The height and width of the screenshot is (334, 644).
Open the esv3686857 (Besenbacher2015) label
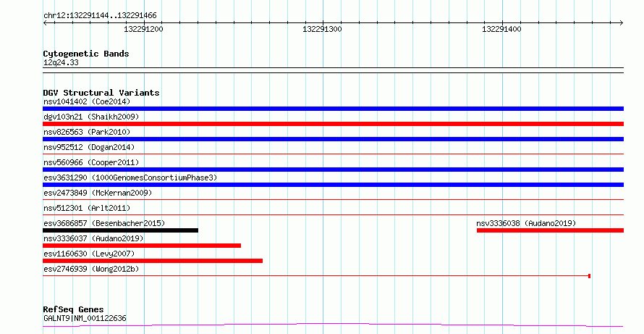(104, 223)
